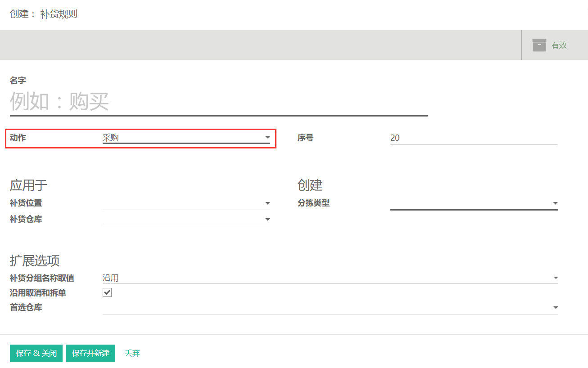Viewport: 588px width, 368px height.
Task: Click the 创建：补货规则 dialog title
Action: pyautogui.click(x=44, y=14)
